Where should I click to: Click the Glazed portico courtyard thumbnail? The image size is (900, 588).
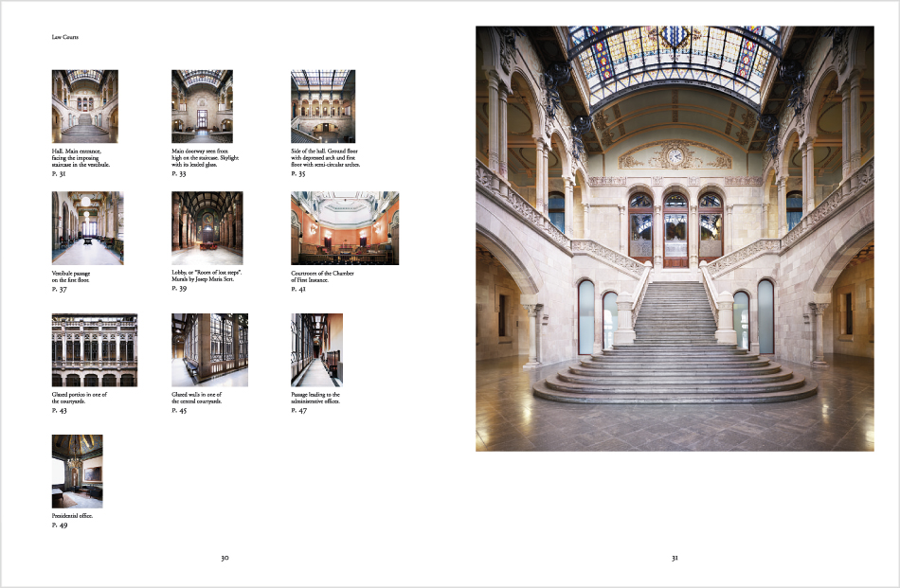[x=94, y=349]
